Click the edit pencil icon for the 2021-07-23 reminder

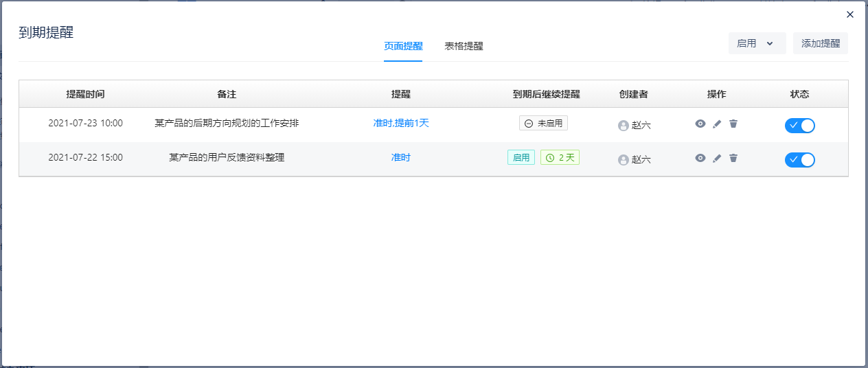point(717,124)
